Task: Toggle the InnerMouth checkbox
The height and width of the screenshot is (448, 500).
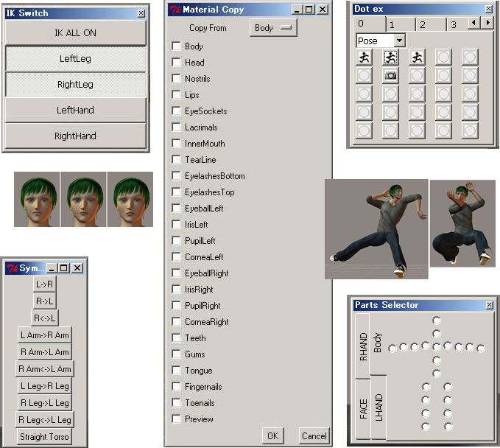Action: [x=176, y=143]
